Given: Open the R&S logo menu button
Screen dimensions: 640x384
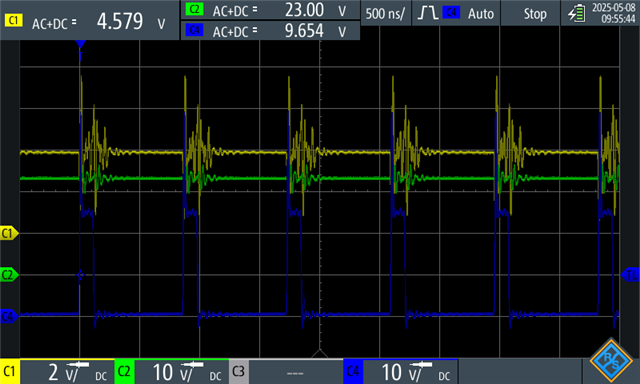Looking at the screenshot, I should click(x=611, y=360).
